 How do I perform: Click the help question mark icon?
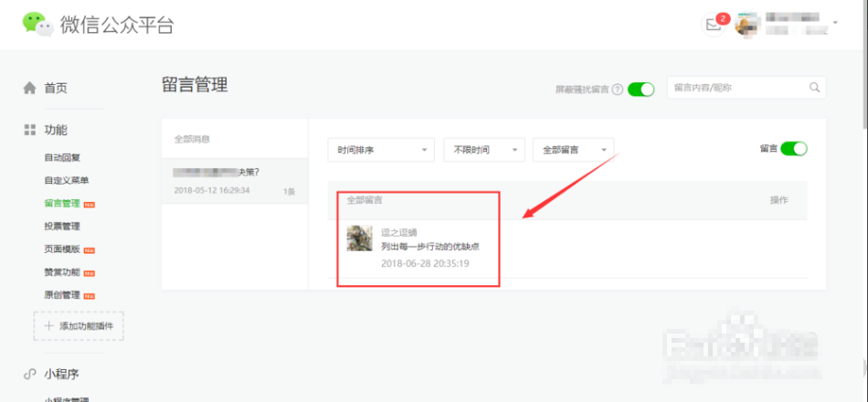click(618, 90)
